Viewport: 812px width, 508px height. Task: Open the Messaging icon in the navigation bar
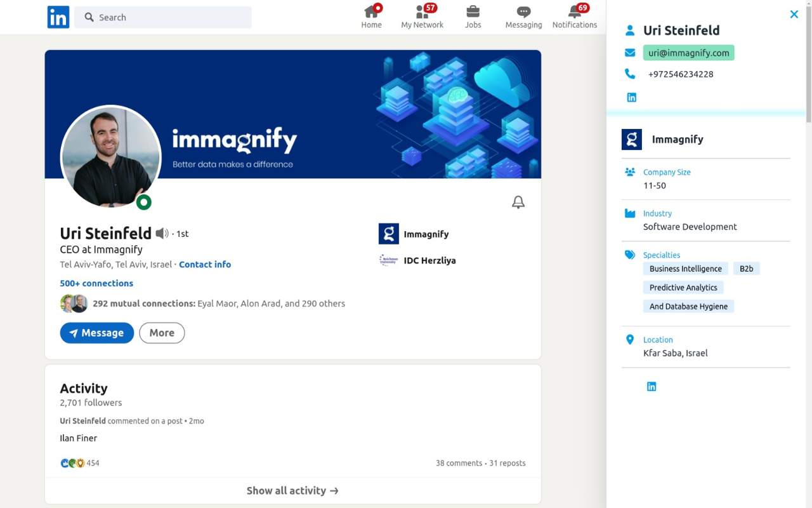523,12
